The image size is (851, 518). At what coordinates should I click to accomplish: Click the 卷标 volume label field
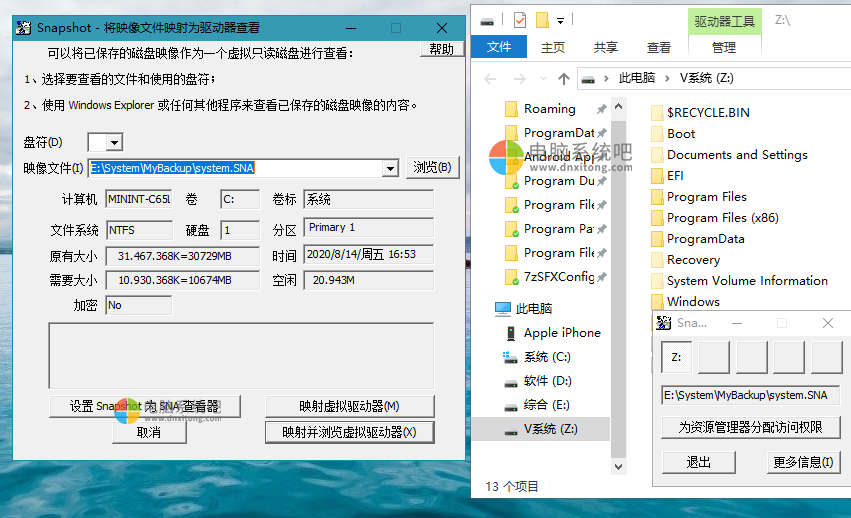369,199
